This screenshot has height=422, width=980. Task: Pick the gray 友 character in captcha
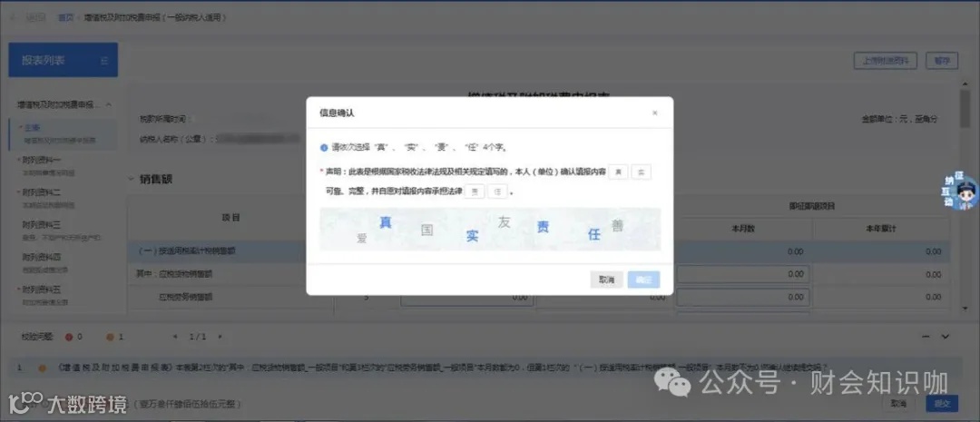(504, 221)
